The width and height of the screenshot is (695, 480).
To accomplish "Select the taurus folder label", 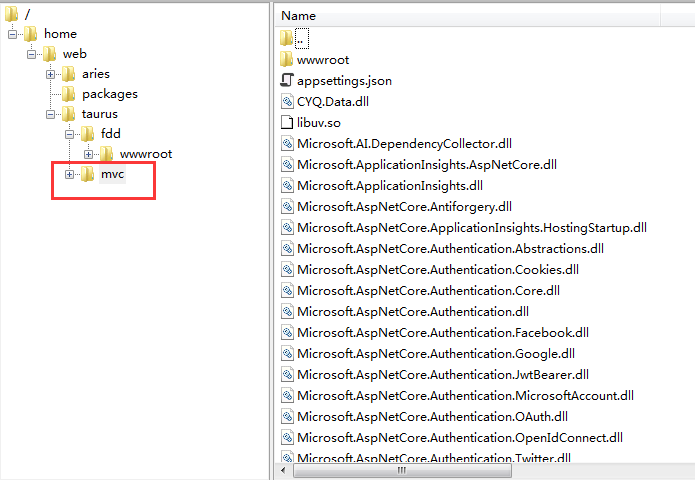I will pos(100,114).
